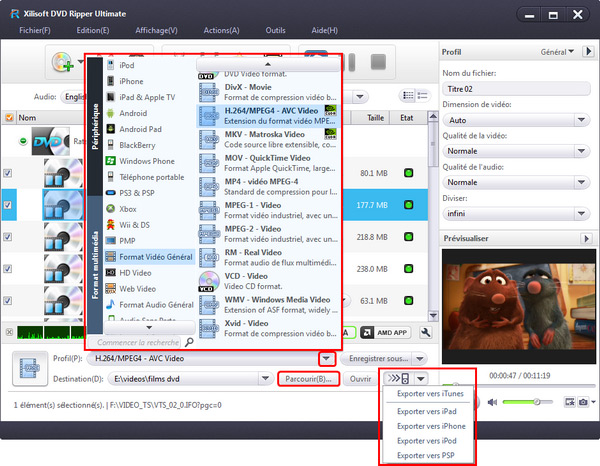Choose Exporter vers iTunes
Image resolution: width=600 pixels, height=466 pixels.
(430, 393)
